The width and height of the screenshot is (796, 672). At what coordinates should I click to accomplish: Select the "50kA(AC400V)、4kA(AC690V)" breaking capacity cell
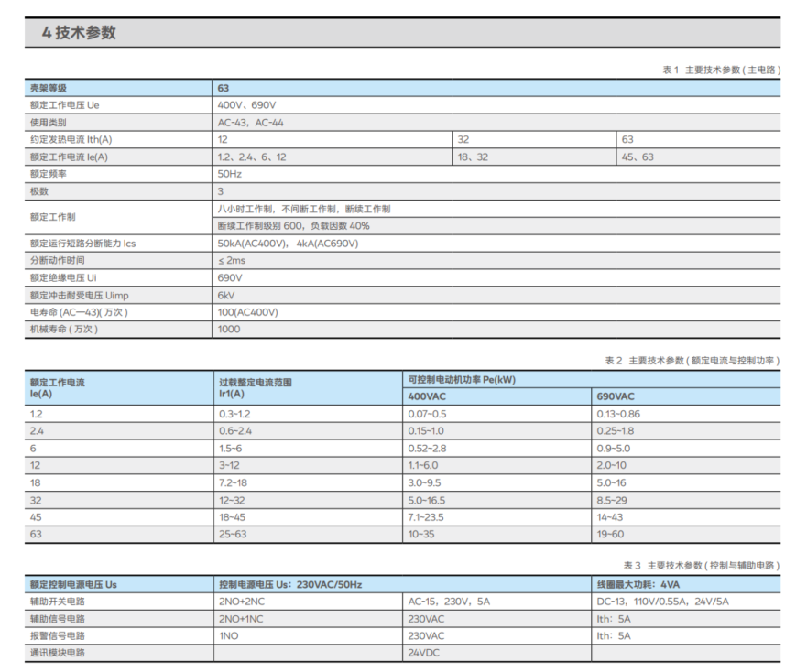288,244
